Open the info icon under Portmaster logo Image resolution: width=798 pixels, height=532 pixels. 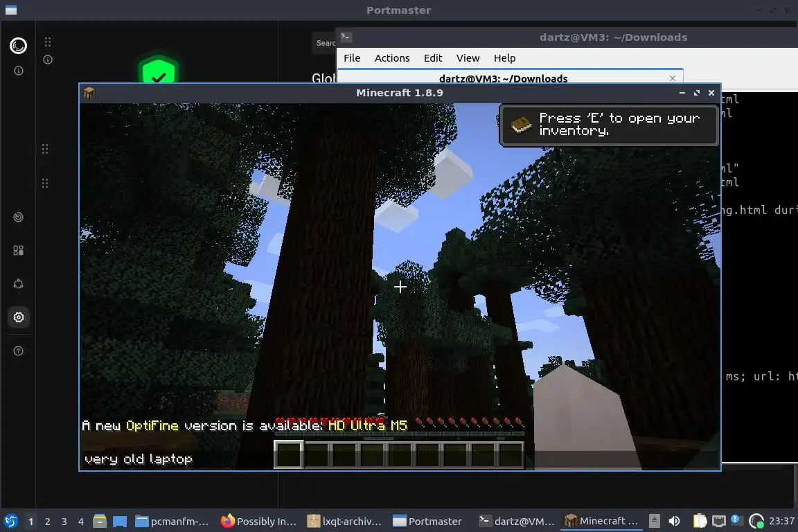click(18, 71)
